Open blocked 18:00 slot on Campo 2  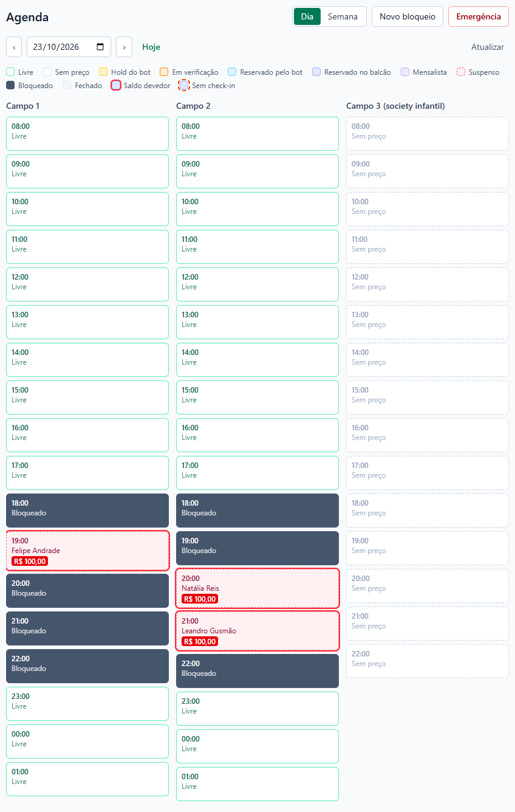[x=257, y=511]
